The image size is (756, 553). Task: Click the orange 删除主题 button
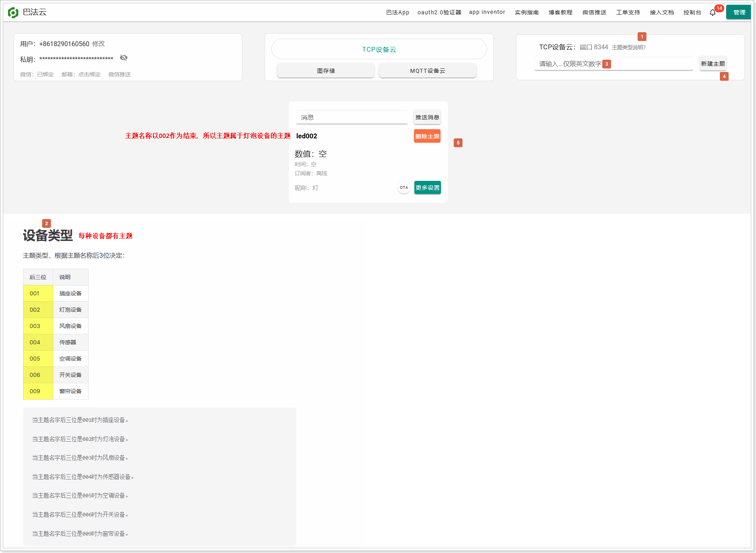tap(427, 136)
